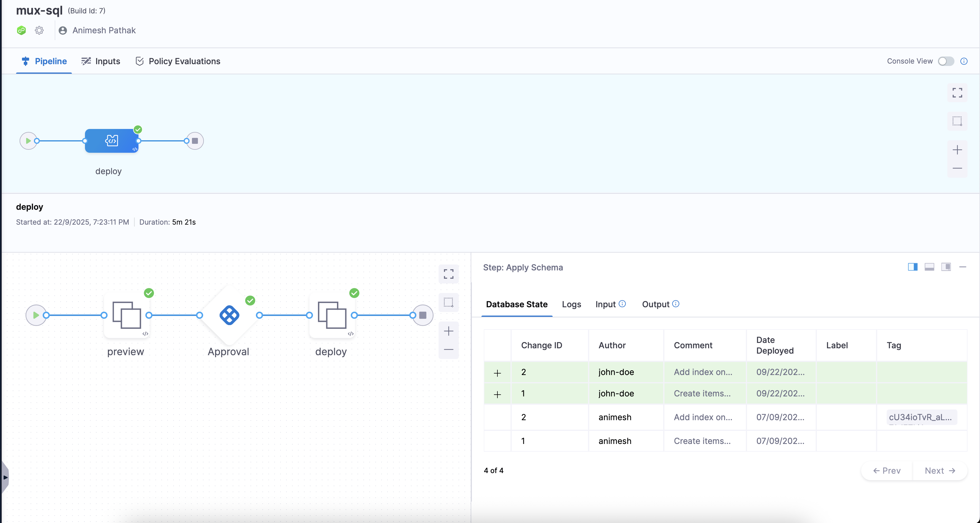Enter fullscreen on the sub-pipeline canvas
Image resolution: width=980 pixels, height=523 pixels.
[x=448, y=274]
